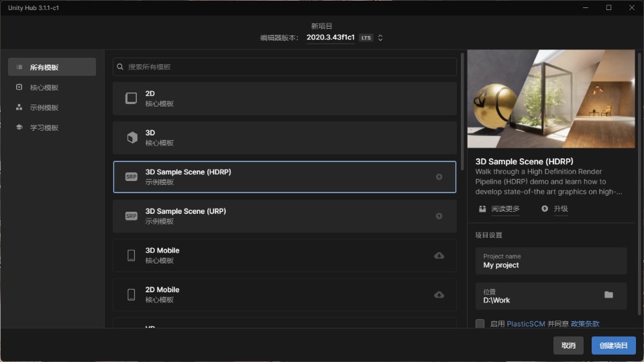Open the 学习模板 category
The image size is (644, 362).
(x=44, y=128)
